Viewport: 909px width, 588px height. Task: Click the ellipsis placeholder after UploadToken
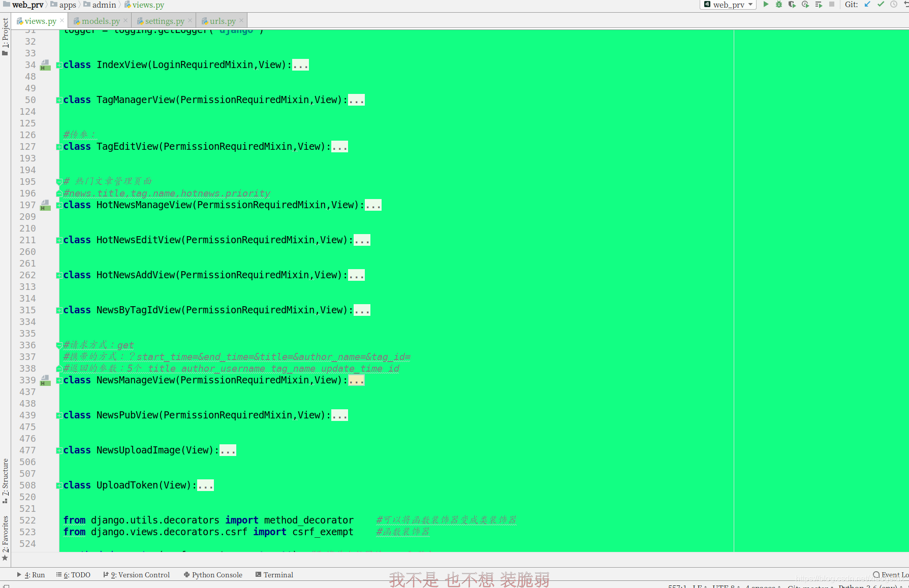pos(205,485)
